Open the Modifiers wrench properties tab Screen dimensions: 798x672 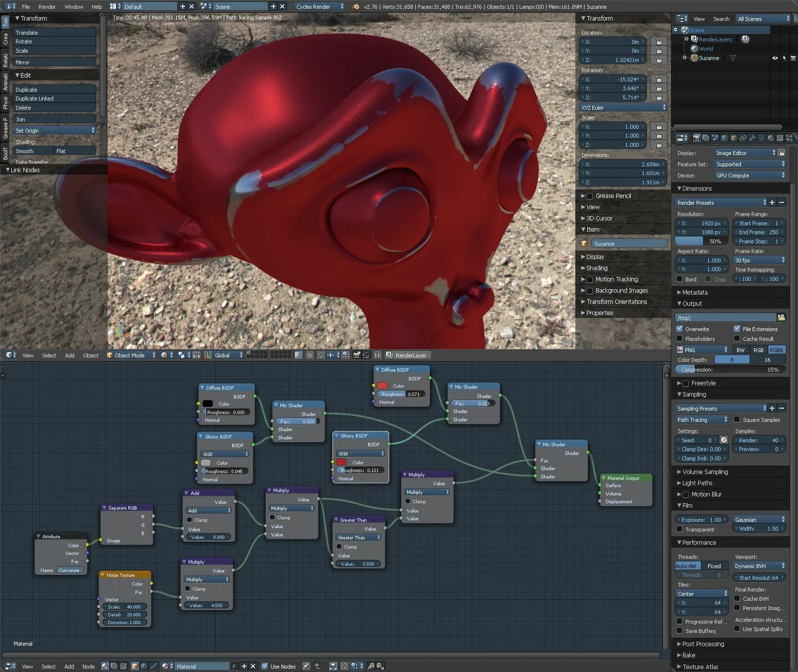(752, 138)
